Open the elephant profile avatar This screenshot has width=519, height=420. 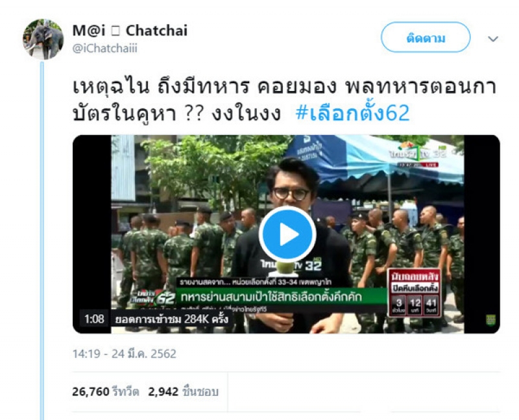click(43, 39)
